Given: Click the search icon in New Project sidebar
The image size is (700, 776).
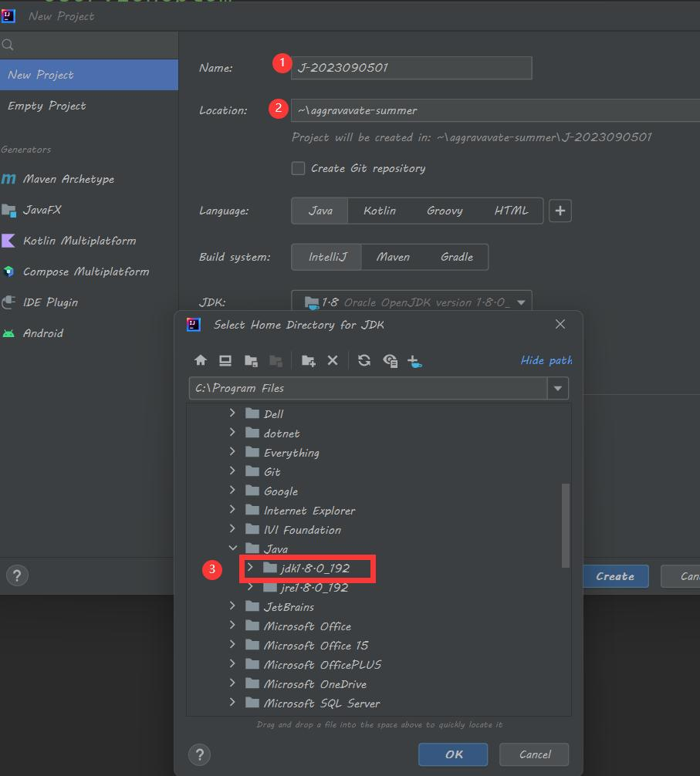Looking at the screenshot, I should tap(8, 45).
